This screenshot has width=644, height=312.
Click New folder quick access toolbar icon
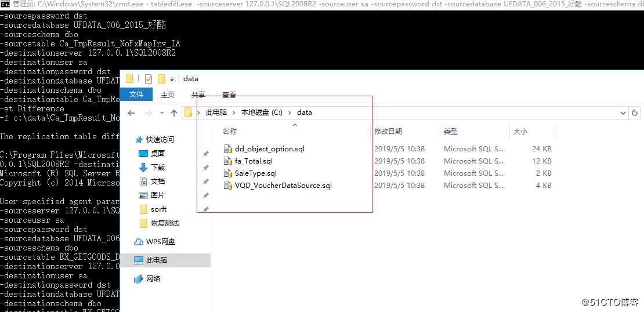(161, 79)
